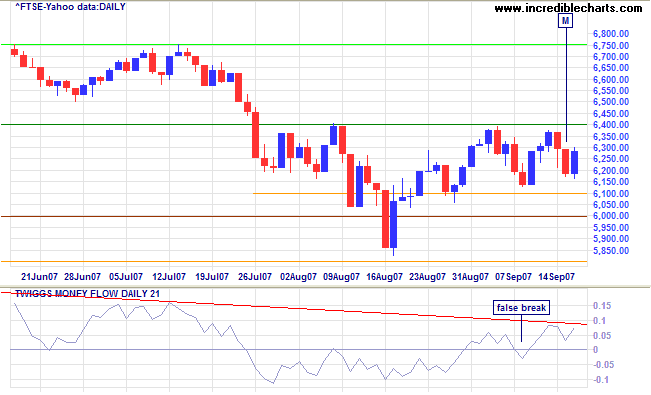The height and width of the screenshot is (395, 651).
Task: Click the 14Sep07 date label
Action: pyautogui.click(x=556, y=277)
